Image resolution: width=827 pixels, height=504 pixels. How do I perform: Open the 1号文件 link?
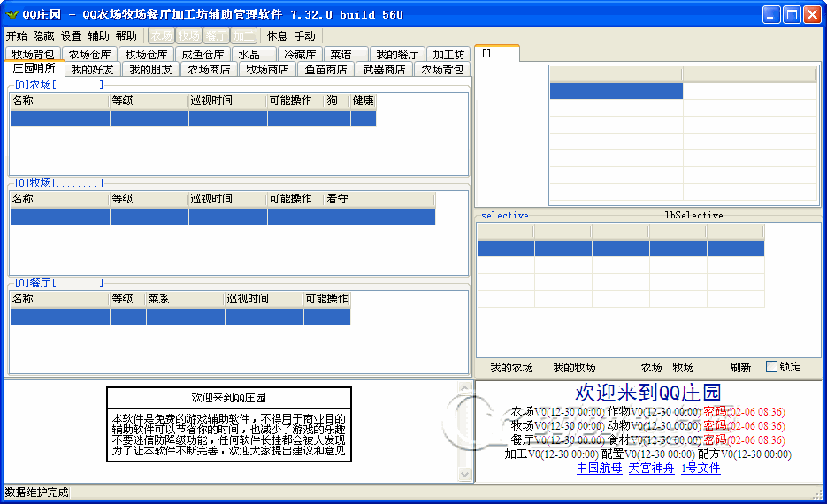[x=701, y=468]
